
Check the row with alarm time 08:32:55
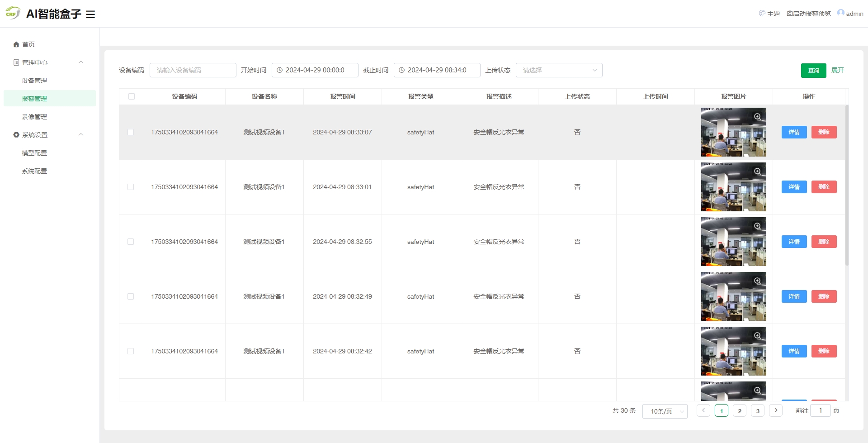tap(131, 242)
